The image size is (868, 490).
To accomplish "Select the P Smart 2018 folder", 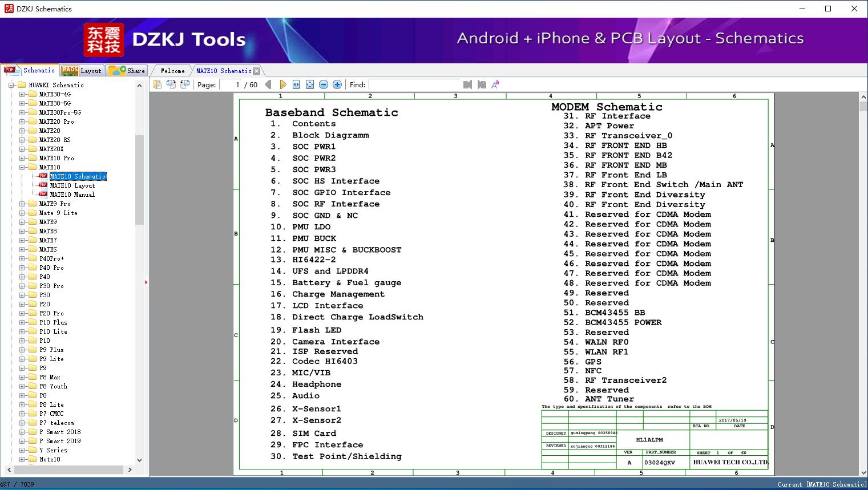I will [x=60, y=432].
